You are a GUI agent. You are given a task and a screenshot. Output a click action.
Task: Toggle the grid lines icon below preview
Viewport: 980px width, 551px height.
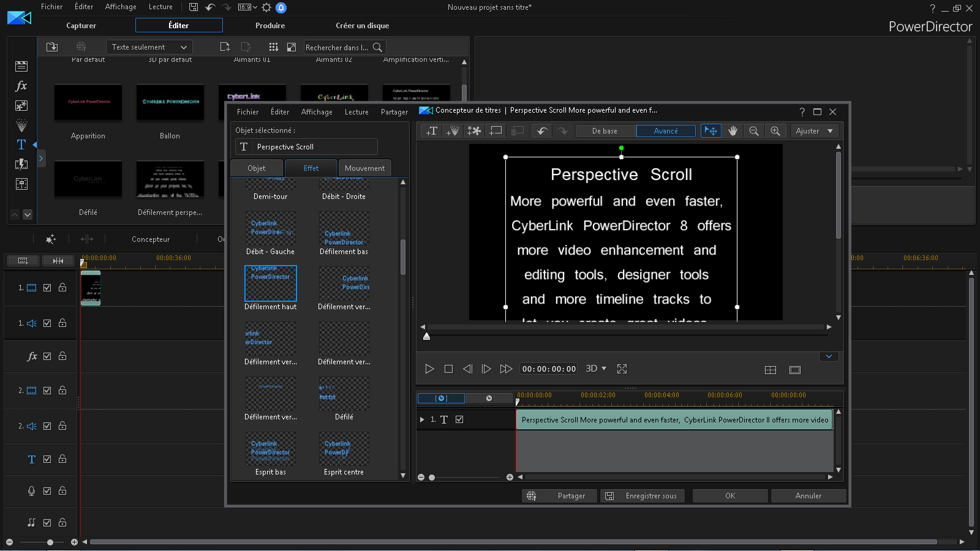pos(771,370)
